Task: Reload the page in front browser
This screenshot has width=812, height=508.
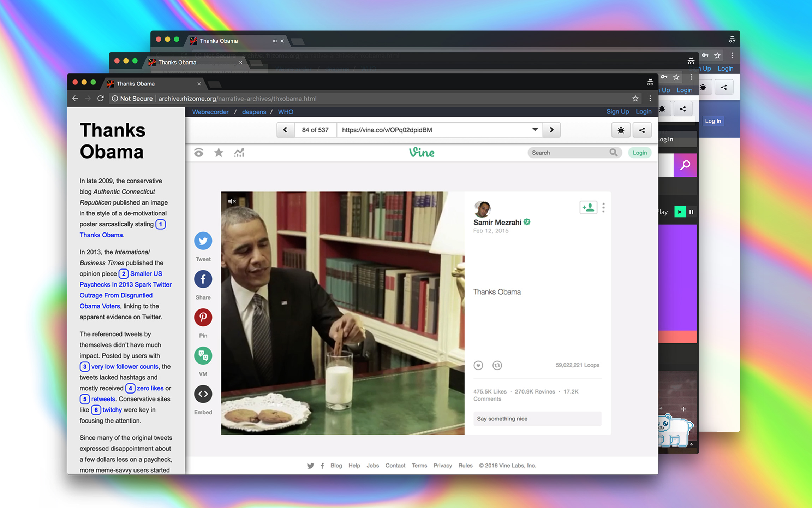Action: pos(101,99)
